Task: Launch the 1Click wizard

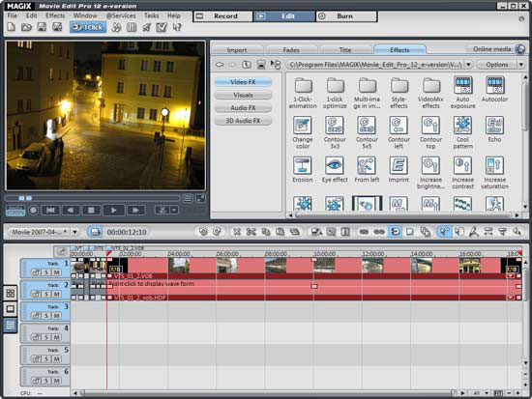Action: (88, 27)
